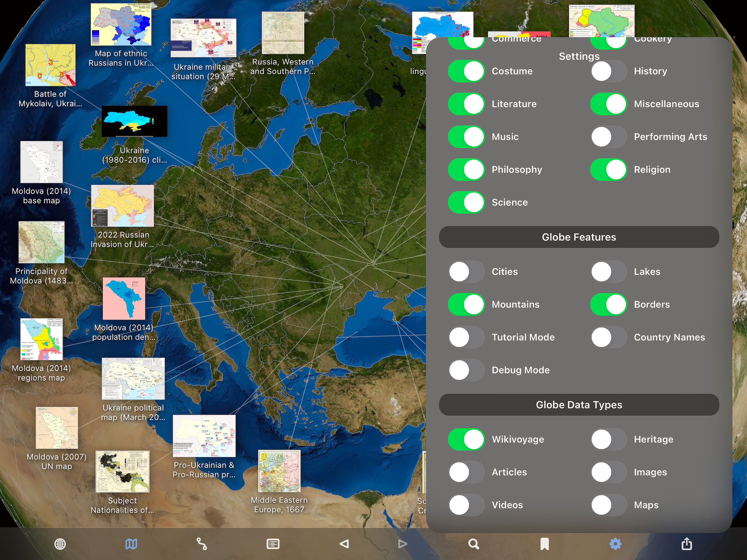Disable the Religion toggle

coord(609,170)
